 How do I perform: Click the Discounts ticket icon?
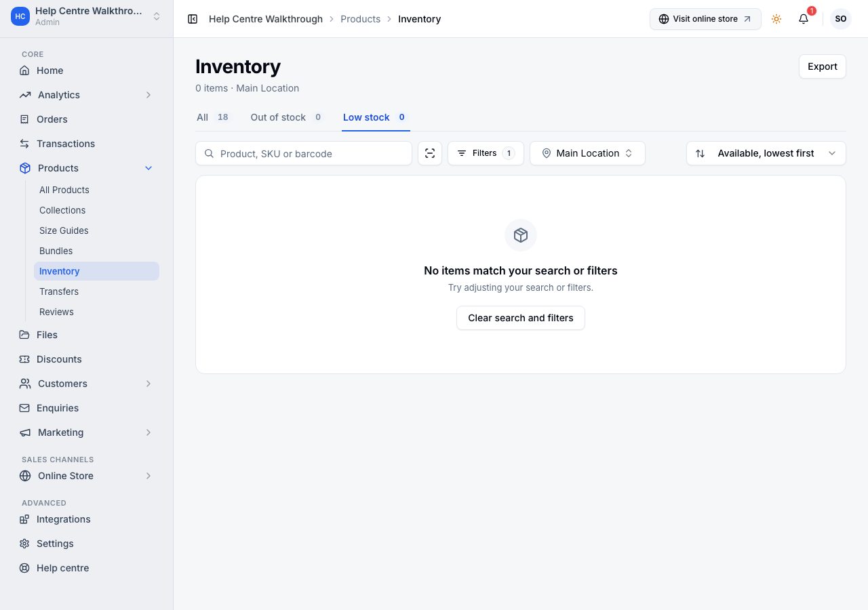(x=24, y=359)
